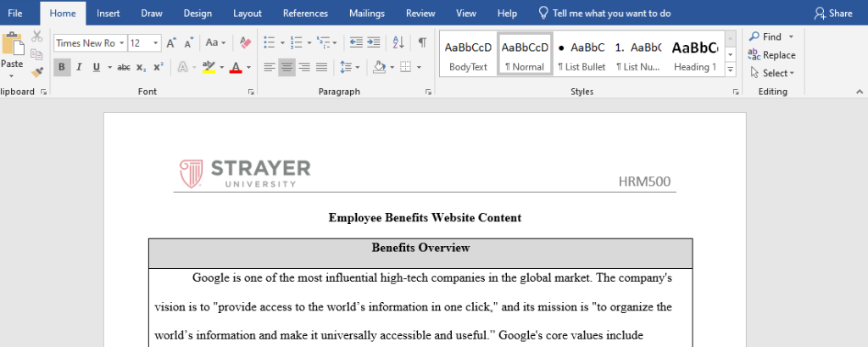Viewport: 868px width, 347px height.
Task: Open the References tab
Action: (305, 13)
